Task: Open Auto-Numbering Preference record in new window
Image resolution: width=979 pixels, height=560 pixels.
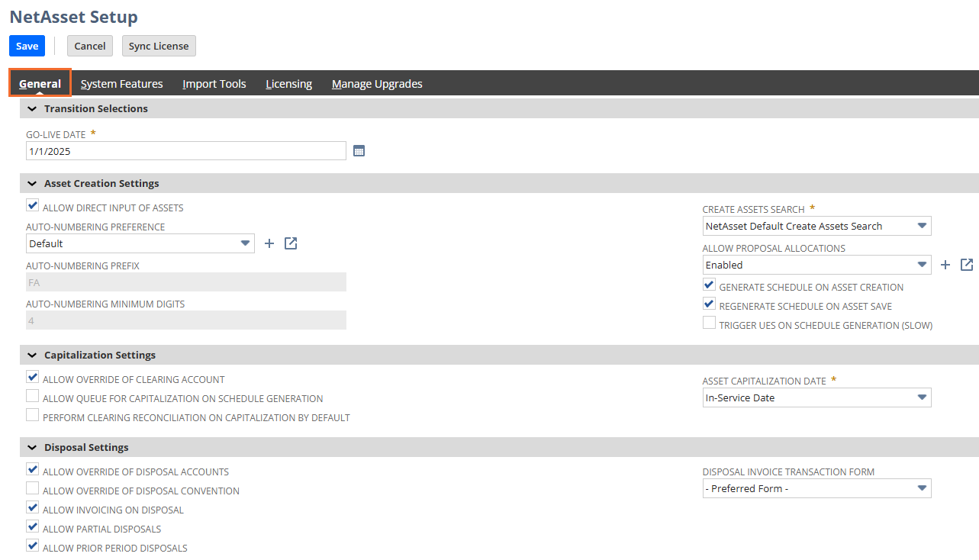Action: (291, 243)
